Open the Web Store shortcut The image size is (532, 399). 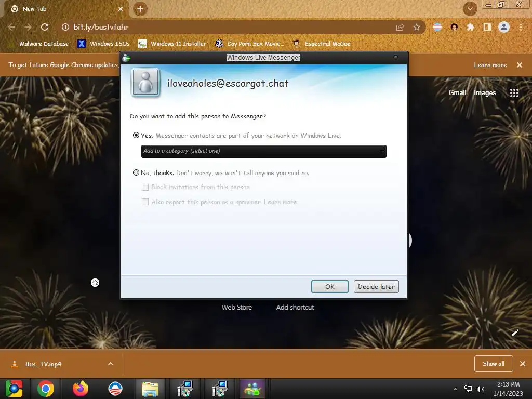pos(237,308)
